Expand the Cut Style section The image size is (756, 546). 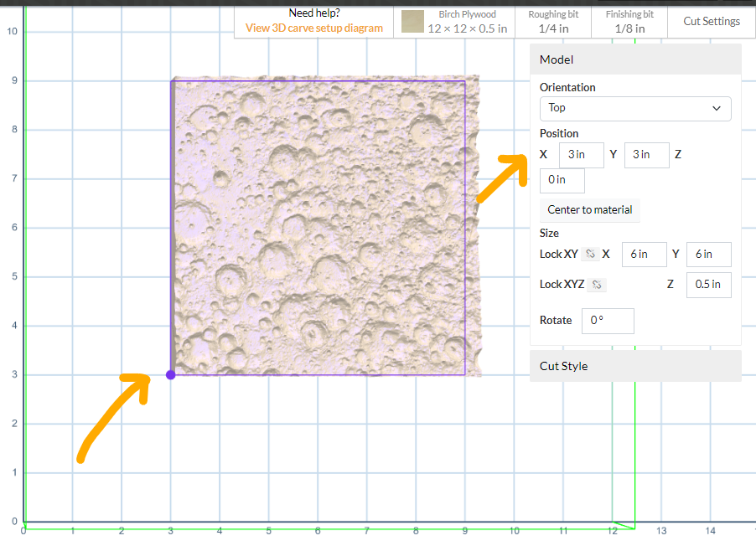point(634,366)
